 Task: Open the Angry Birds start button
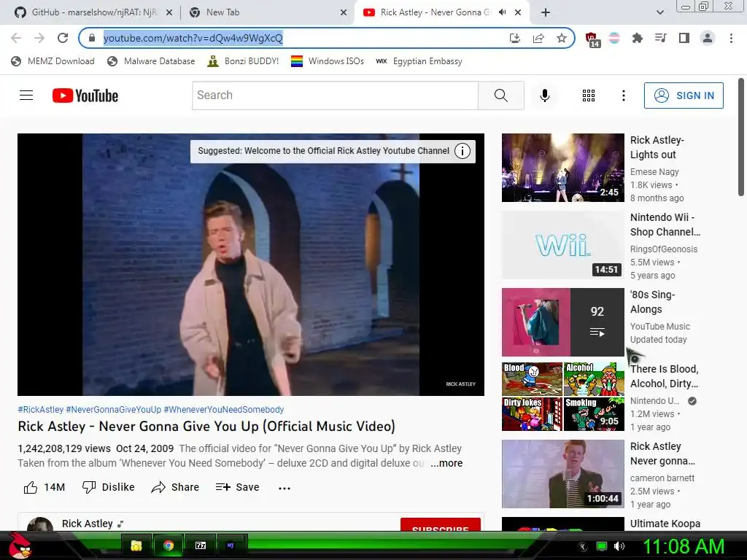tap(20, 545)
